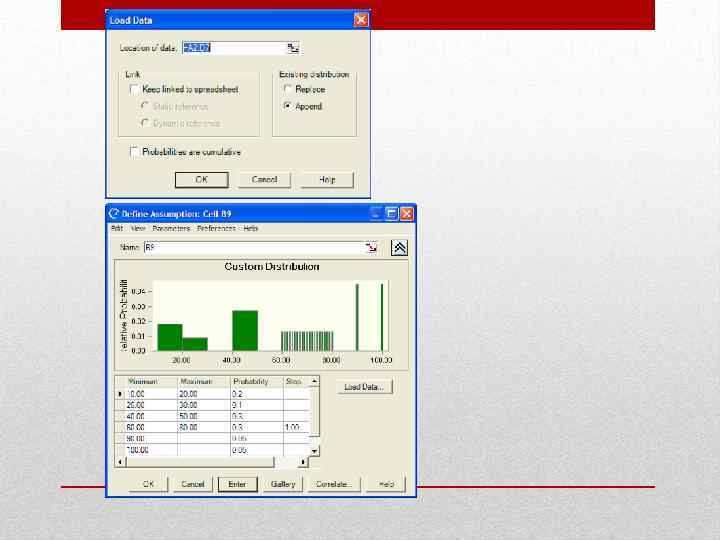720x540 pixels.
Task: Close the Load Data dialog
Action: coord(361,20)
